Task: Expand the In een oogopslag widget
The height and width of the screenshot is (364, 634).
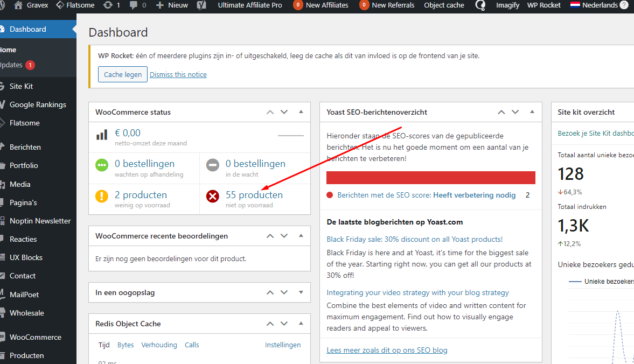Action: tap(301, 292)
